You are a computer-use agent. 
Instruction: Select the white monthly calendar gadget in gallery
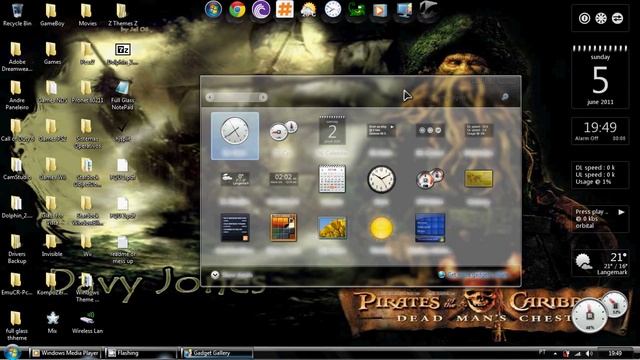pos(332,179)
